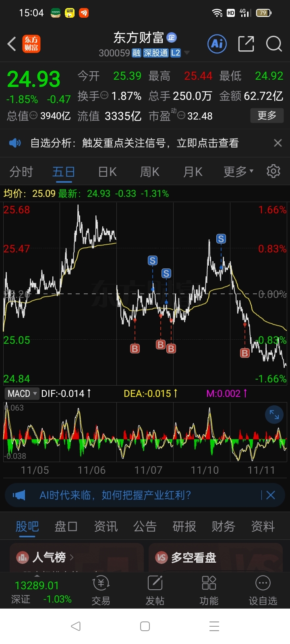Open the 更多 chart period dropdown

238,172
